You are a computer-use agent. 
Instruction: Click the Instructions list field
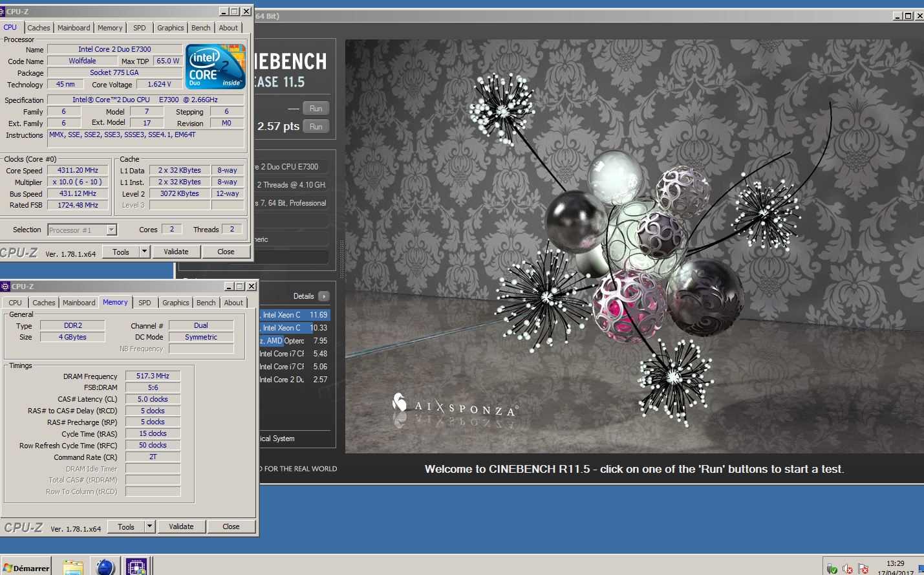[x=146, y=138]
